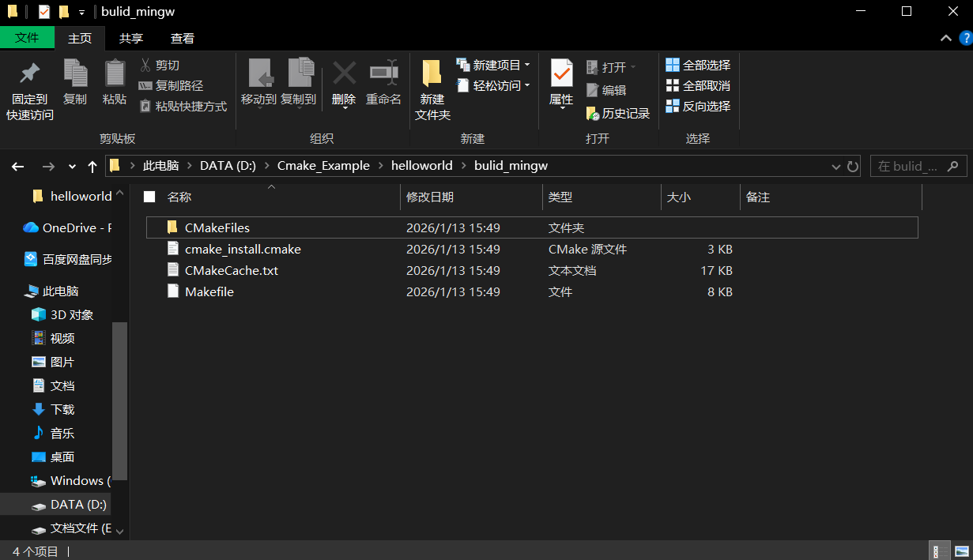Expand the New Item dropdown
The width and height of the screenshot is (973, 560).
coord(527,65)
